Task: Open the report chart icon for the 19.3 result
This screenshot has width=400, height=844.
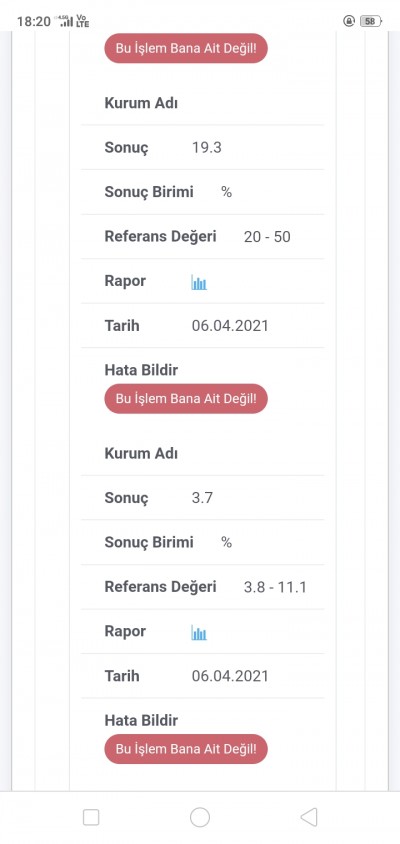Action: 199,282
